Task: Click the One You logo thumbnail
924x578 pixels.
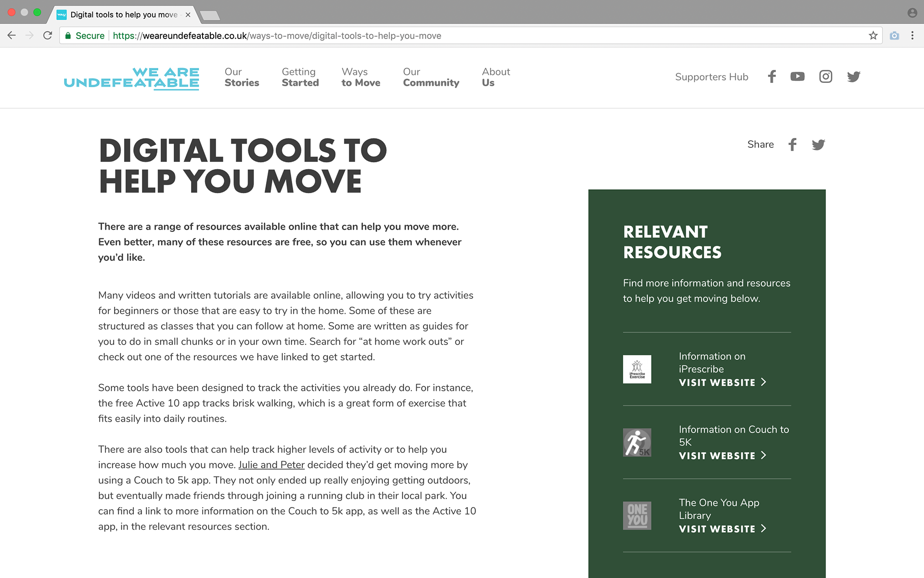Action: 637,516
